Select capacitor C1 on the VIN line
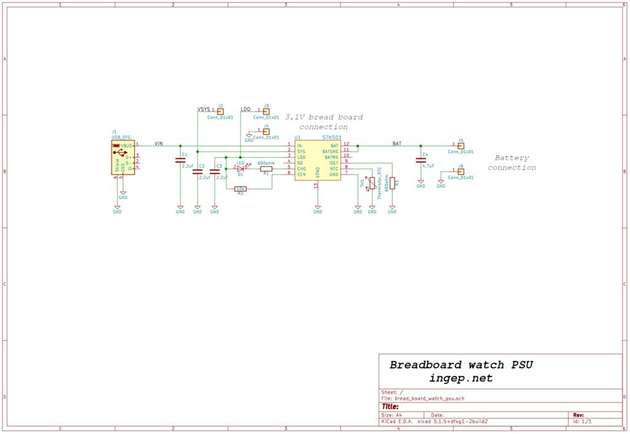 [180, 160]
